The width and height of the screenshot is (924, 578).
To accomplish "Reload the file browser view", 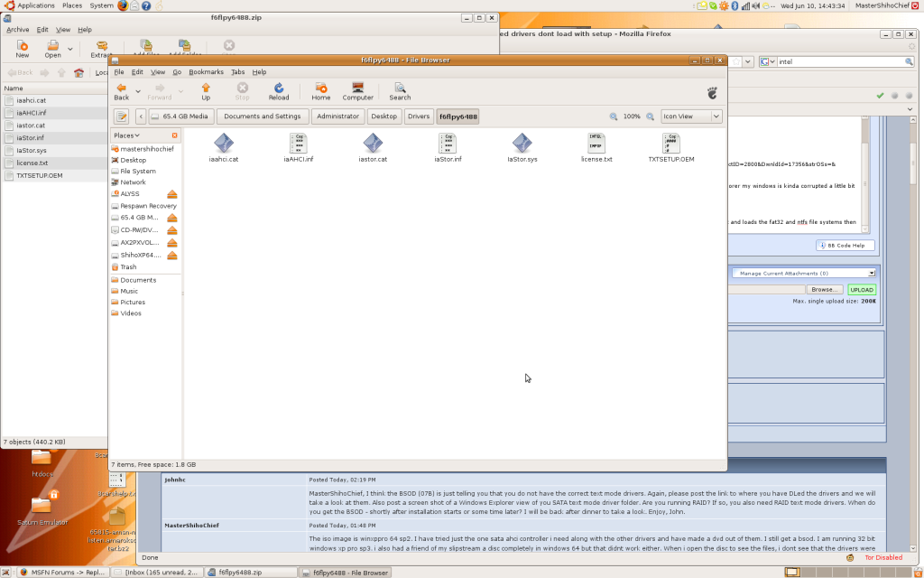I will pyautogui.click(x=279, y=90).
